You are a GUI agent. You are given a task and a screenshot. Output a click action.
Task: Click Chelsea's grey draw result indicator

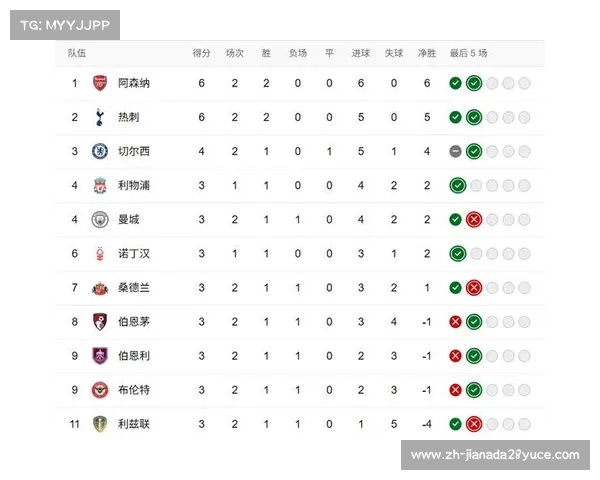click(x=456, y=151)
